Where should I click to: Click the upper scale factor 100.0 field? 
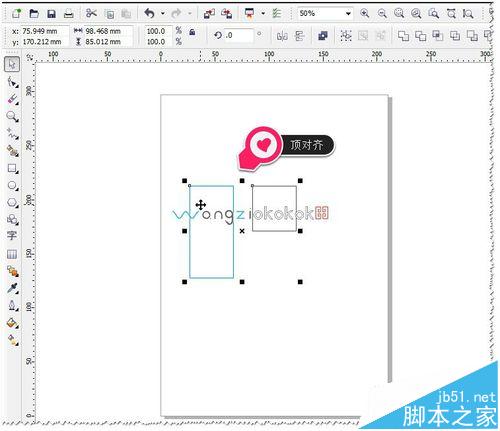[158, 31]
